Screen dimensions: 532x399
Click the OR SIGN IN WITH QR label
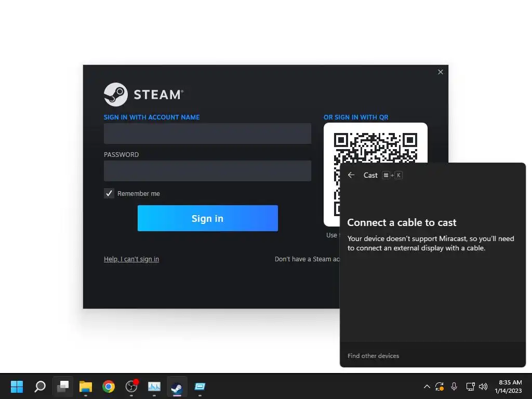click(356, 117)
